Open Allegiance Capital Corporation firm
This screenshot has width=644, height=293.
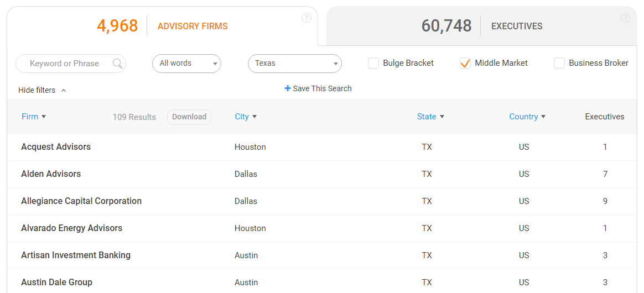(81, 201)
